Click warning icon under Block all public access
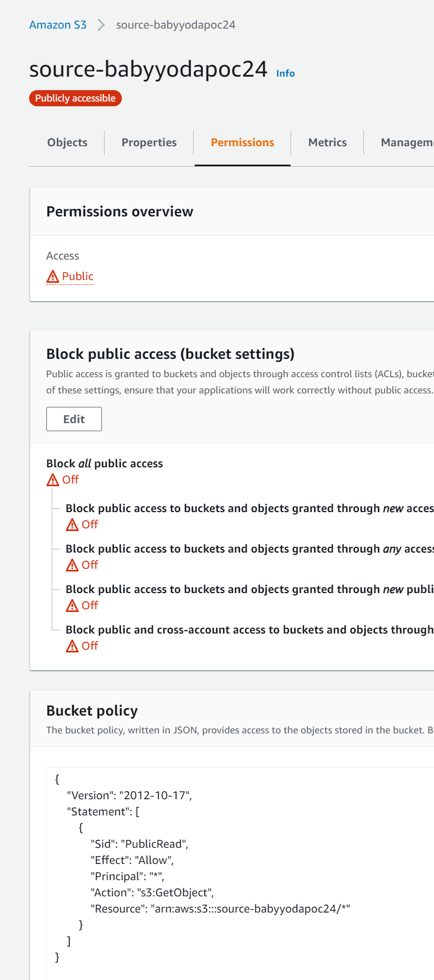This screenshot has width=434, height=980. 53,480
